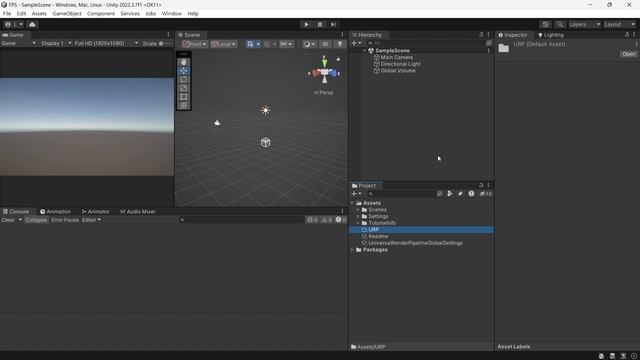Open the Window menu
Viewport: 640px width, 360px height.
[171, 13]
